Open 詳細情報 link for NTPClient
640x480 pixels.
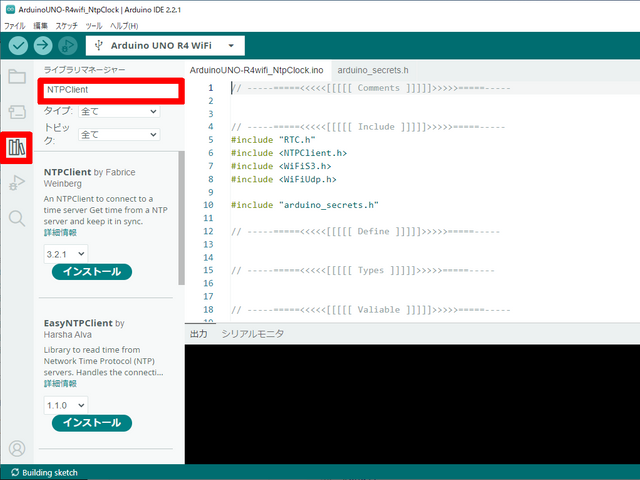coord(59,232)
